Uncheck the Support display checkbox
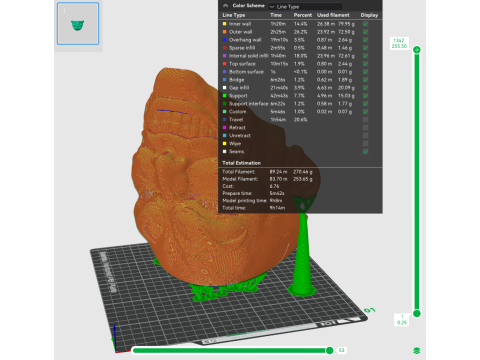Screen dimensions: 480x360 coord(366,96)
